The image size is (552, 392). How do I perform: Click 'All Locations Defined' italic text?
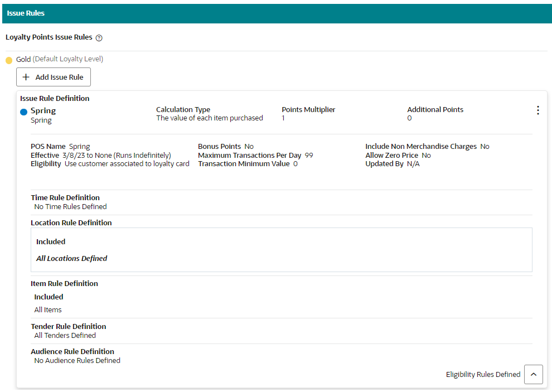pyautogui.click(x=71, y=258)
